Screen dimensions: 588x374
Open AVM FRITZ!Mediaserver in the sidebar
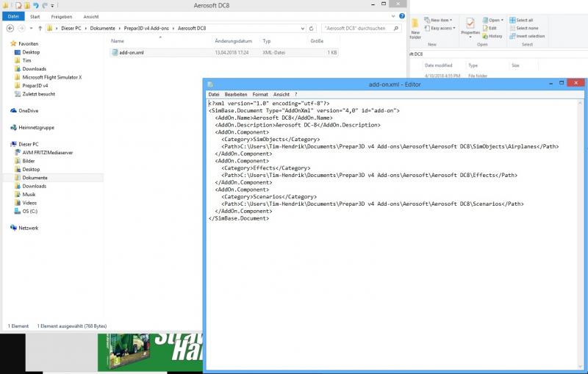47,153
